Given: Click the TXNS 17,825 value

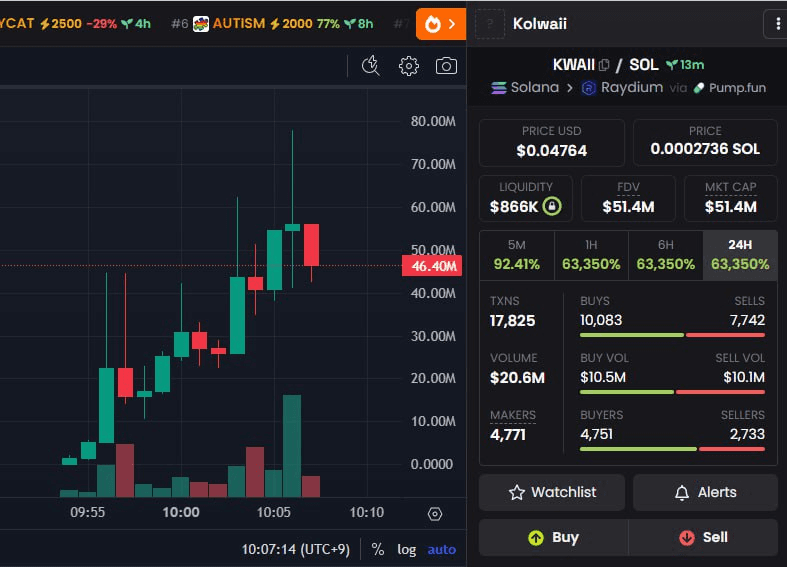Looking at the screenshot, I should coord(512,321).
